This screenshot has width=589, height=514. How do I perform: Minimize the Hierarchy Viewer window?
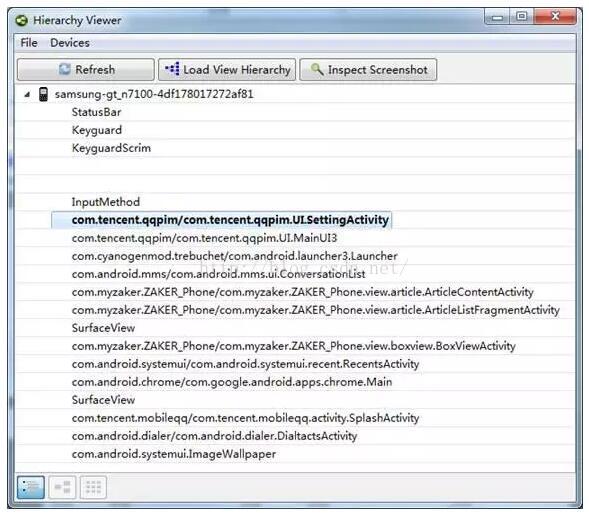(x=497, y=17)
